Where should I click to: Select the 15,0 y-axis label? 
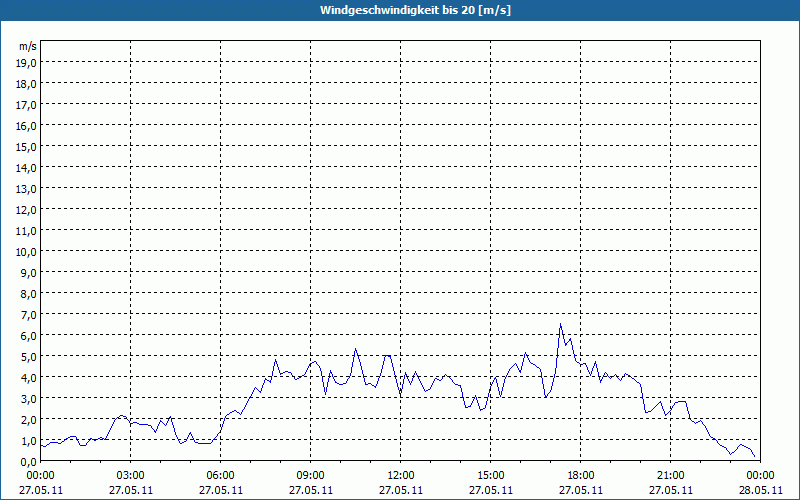(x=28, y=147)
